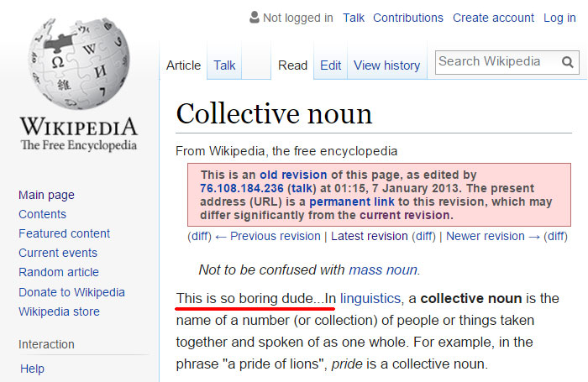Open the editor's talk link in notice

[302, 188]
